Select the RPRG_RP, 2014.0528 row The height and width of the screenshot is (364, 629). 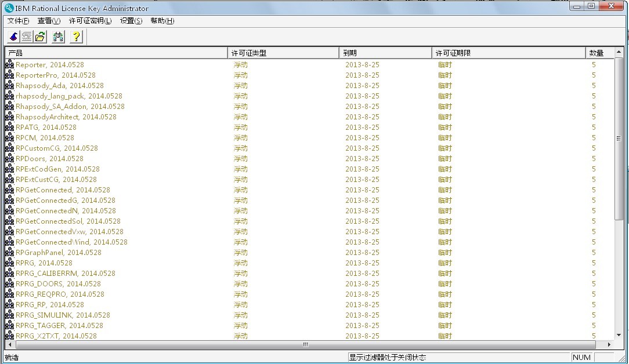309,304
